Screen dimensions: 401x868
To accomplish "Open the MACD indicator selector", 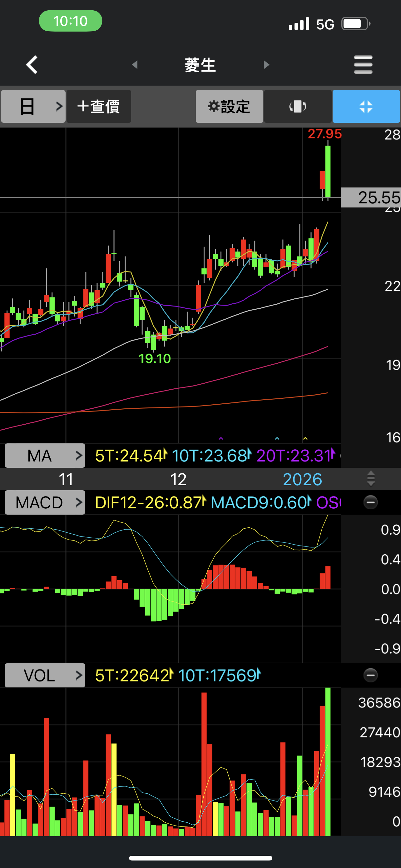I will tap(45, 502).
